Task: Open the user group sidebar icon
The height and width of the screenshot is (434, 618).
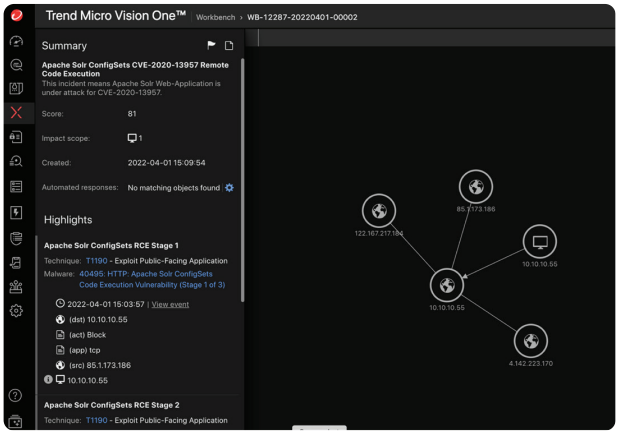Action: [16, 287]
